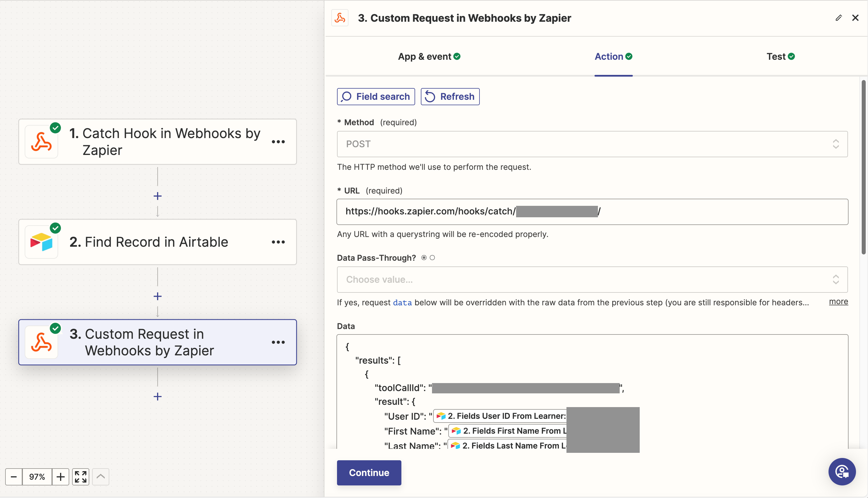Click the fit-to-view expand icon
The width and height of the screenshot is (868, 498).
pos(80,477)
